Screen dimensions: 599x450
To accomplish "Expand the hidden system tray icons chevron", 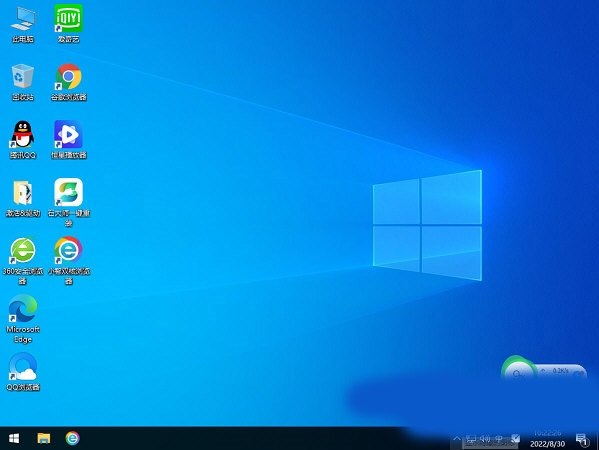I will pyautogui.click(x=457, y=439).
